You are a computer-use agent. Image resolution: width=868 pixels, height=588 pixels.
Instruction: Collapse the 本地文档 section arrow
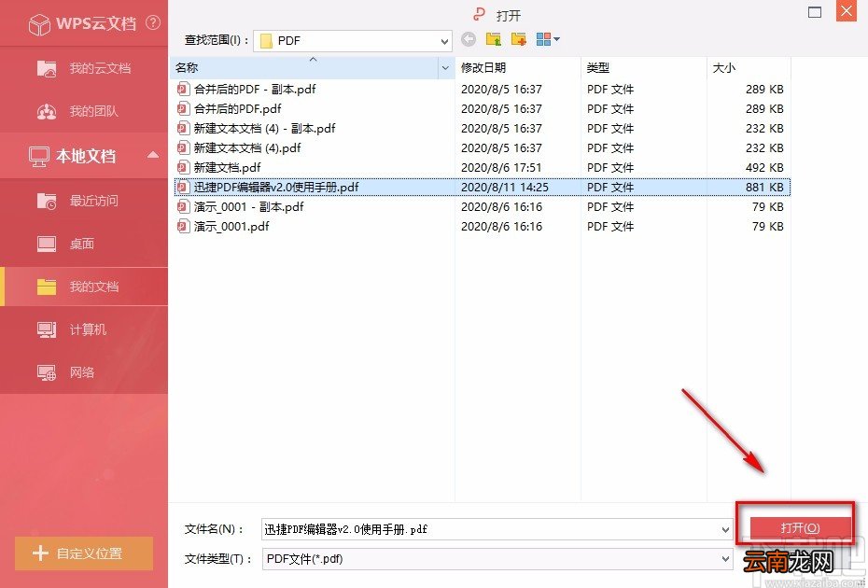(153, 155)
